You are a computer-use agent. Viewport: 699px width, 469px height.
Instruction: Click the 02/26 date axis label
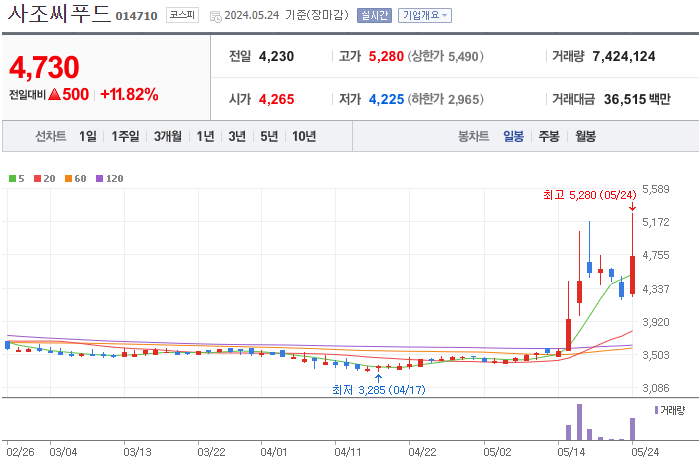click(21, 452)
